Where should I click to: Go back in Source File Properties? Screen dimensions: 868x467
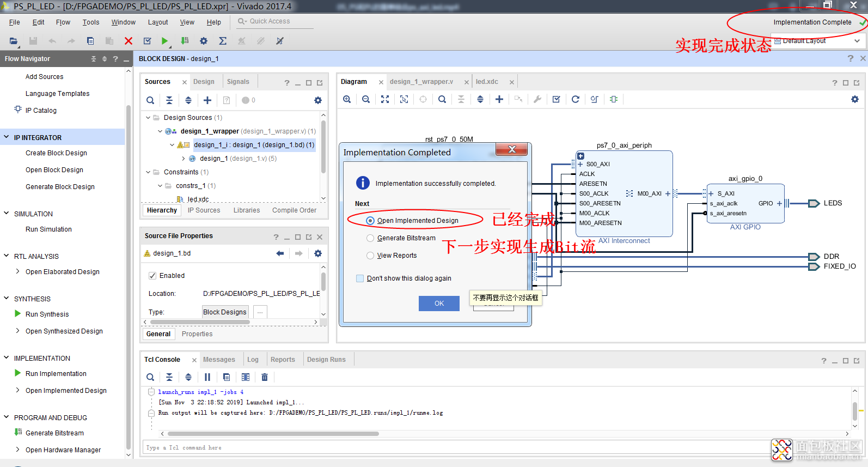[280, 253]
